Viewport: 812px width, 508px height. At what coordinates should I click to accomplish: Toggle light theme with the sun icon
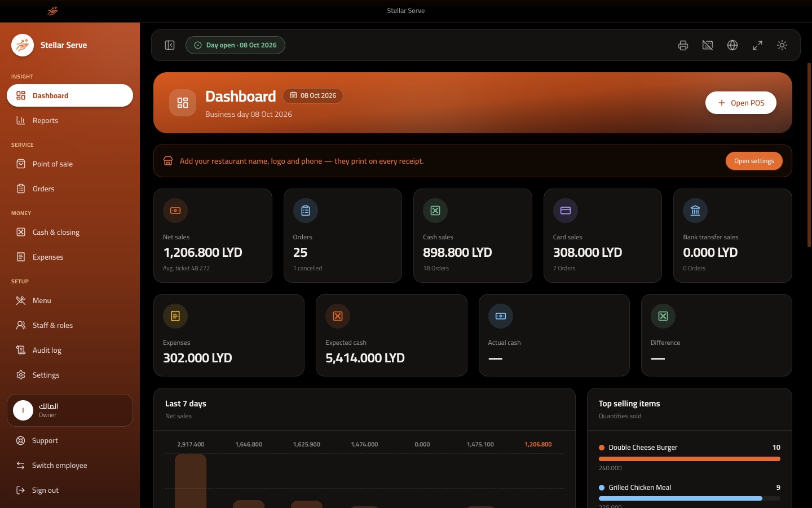point(782,45)
